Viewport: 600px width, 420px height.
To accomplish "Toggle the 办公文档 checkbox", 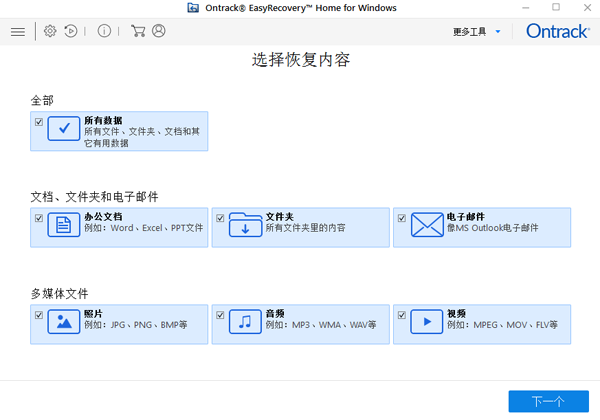I will tap(39, 217).
